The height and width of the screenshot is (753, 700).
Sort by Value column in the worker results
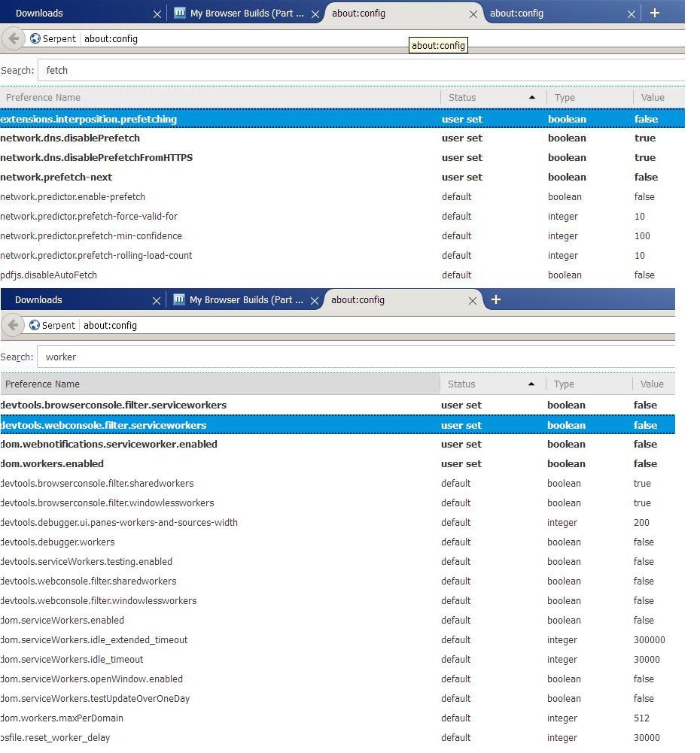pyautogui.click(x=654, y=384)
